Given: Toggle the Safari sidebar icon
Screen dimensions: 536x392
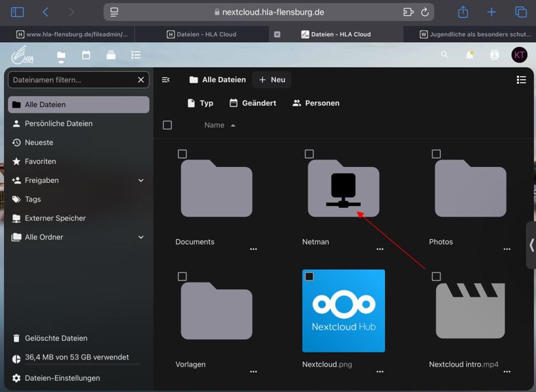Looking at the screenshot, I should point(17,12).
